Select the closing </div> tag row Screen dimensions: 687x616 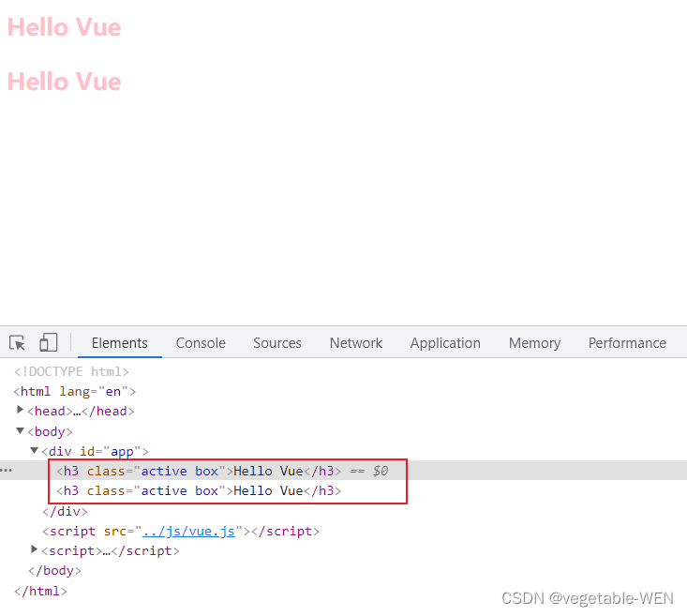65,511
